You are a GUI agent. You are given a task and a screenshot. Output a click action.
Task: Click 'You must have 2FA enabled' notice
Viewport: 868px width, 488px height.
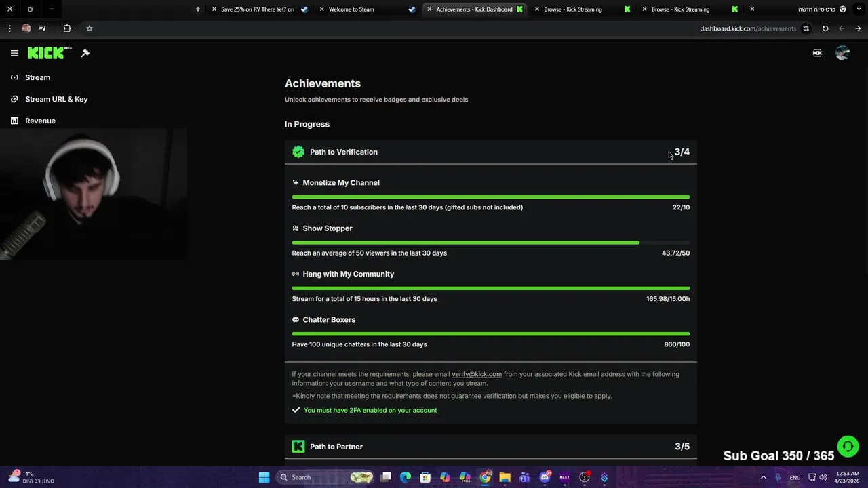[370, 410]
